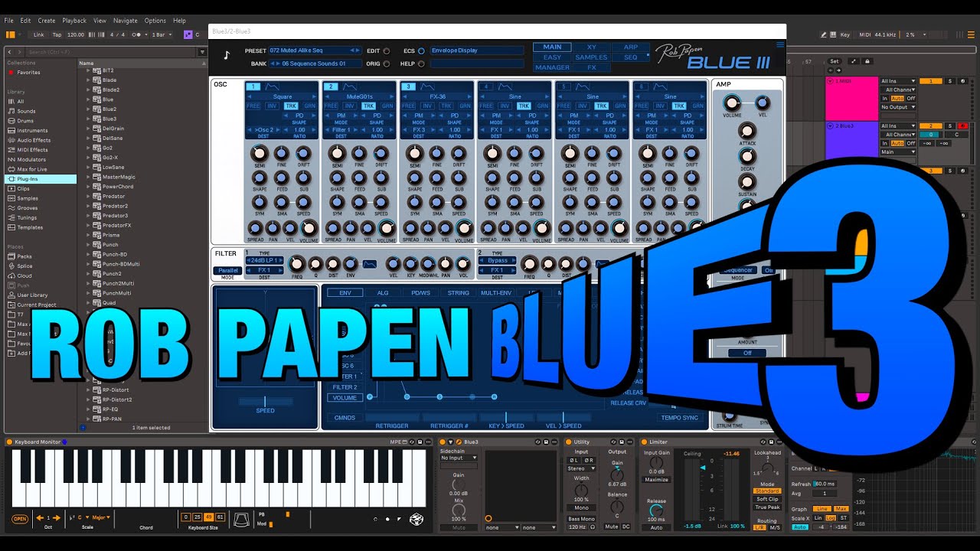Toggle the EDIT radio button in Blue III
Viewport: 980px width, 551px height.
coord(387,51)
